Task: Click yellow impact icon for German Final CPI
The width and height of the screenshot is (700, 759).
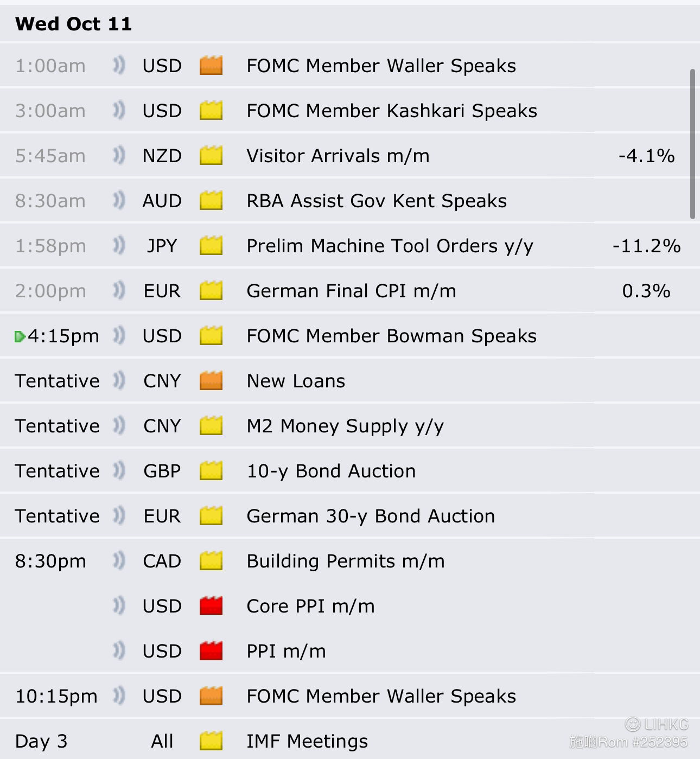Action: pyautogui.click(x=211, y=291)
